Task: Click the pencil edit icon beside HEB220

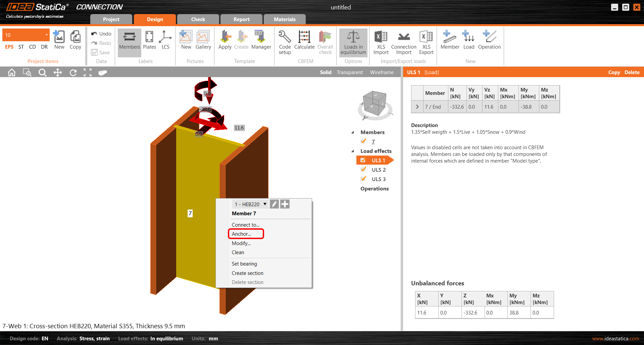Action: coord(274,204)
